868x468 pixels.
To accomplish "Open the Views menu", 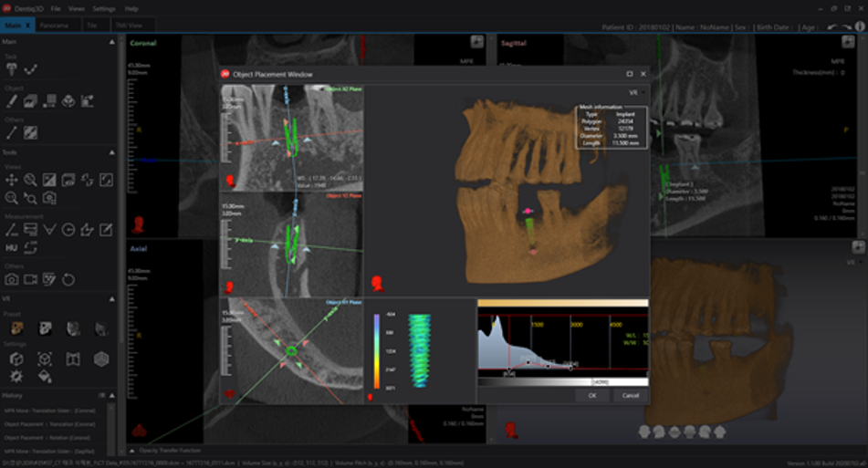I will click(x=77, y=8).
